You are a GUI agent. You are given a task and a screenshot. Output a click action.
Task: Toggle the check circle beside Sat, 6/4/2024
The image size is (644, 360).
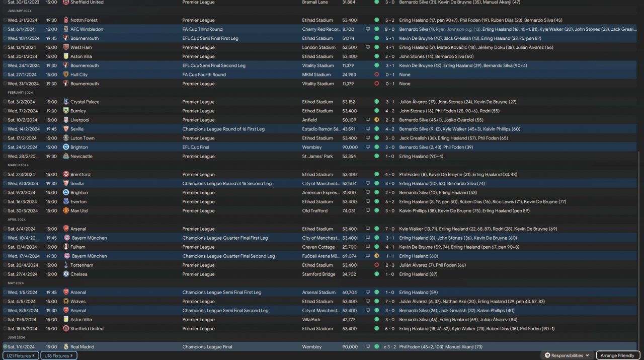point(5,229)
